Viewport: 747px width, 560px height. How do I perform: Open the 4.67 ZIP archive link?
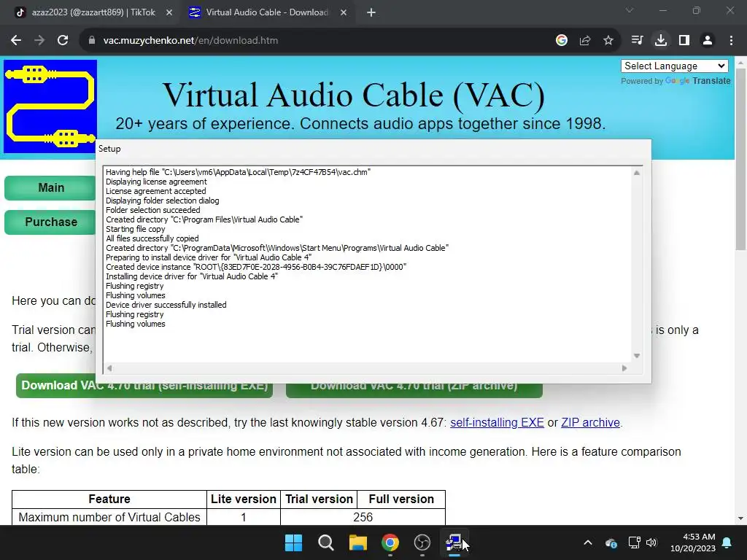pyautogui.click(x=590, y=422)
